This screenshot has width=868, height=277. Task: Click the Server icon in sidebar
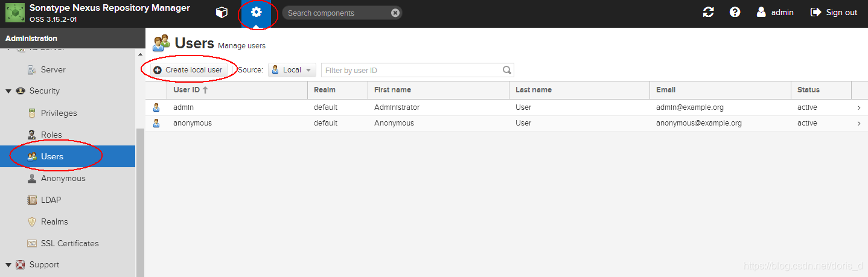(x=33, y=70)
